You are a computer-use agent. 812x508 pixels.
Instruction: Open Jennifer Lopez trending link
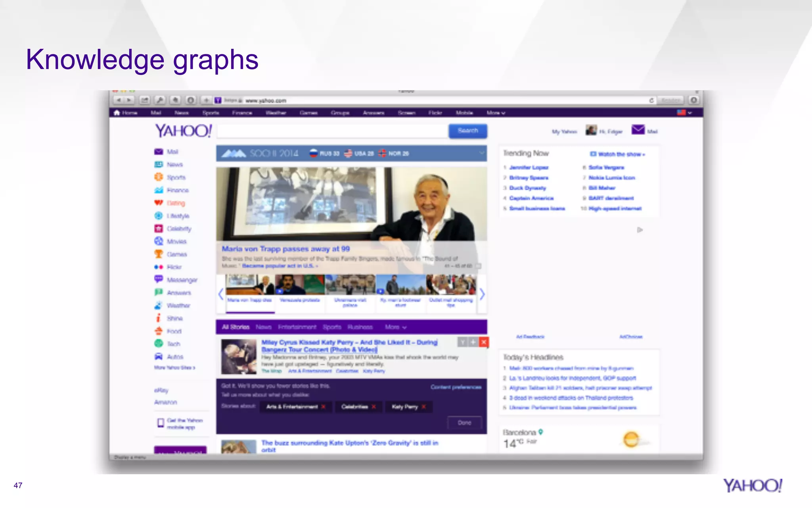(529, 167)
